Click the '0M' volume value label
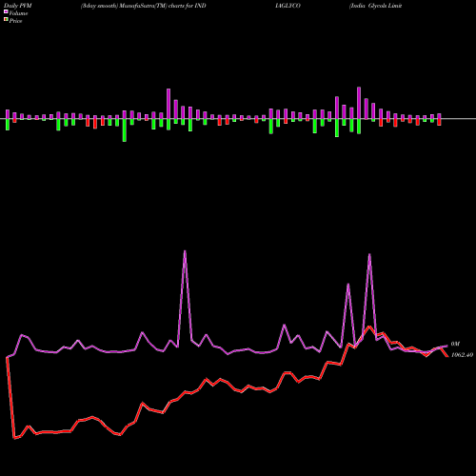Image resolution: width=476 pixels, height=476 pixels. [x=455, y=344]
